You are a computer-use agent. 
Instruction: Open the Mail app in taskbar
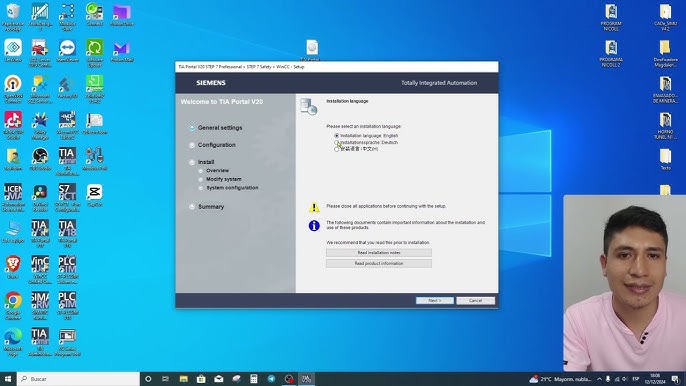[x=219, y=379]
